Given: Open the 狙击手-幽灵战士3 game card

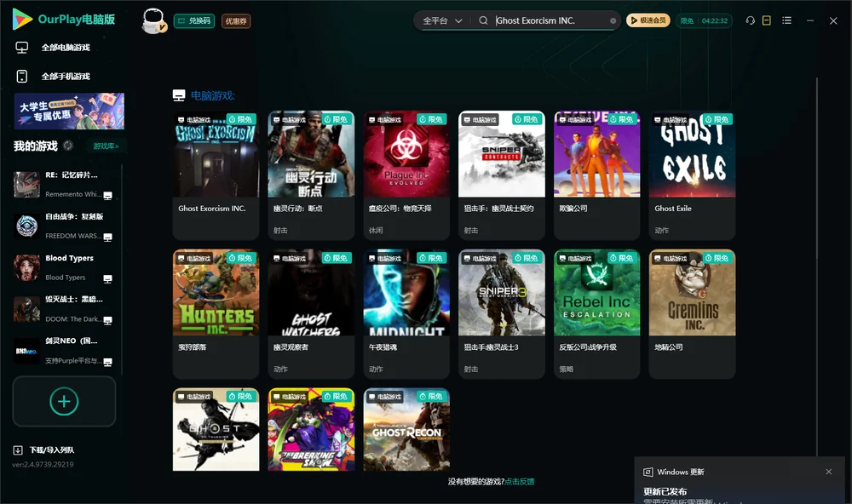Looking at the screenshot, I should 502,313.
